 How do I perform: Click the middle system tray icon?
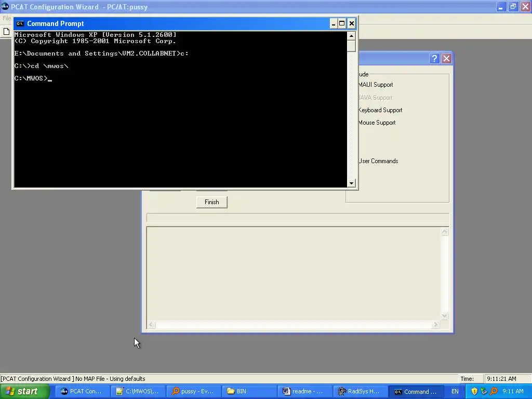coord(484,391)
